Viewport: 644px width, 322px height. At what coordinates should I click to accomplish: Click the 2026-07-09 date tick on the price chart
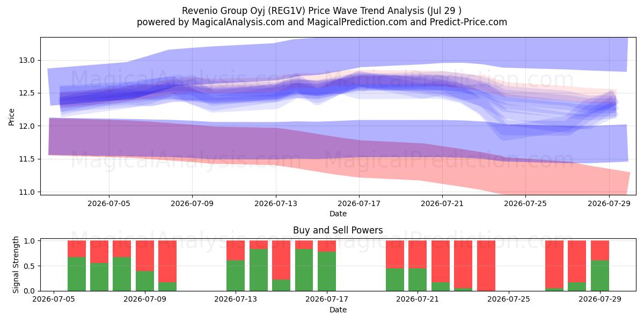click(x=193, y=203)
